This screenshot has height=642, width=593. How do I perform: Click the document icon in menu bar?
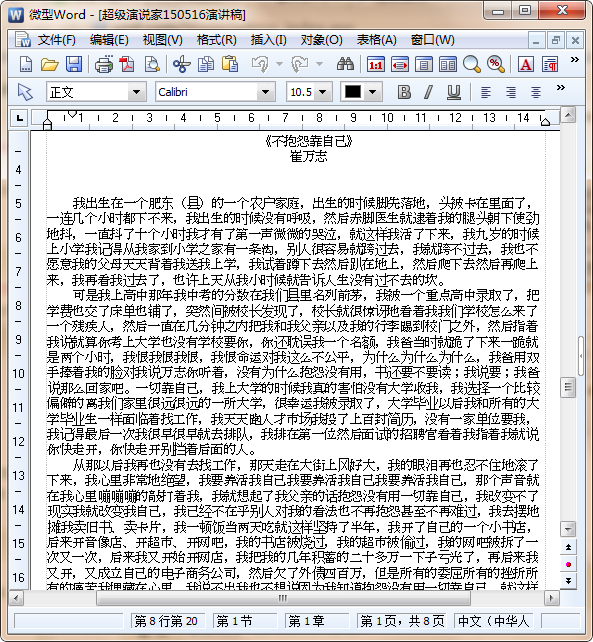click(x=23, y=39)
